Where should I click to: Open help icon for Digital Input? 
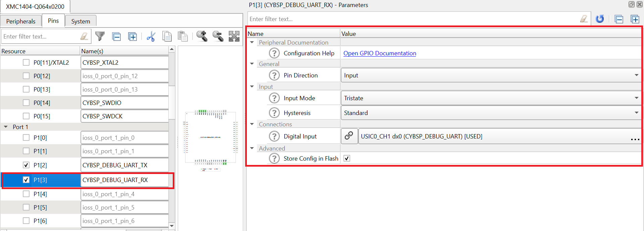point(274,136)
